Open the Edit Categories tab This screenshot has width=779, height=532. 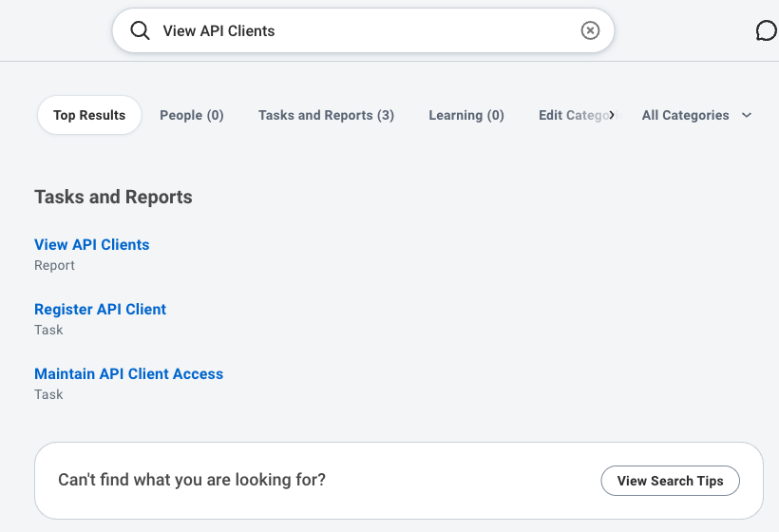575,115
